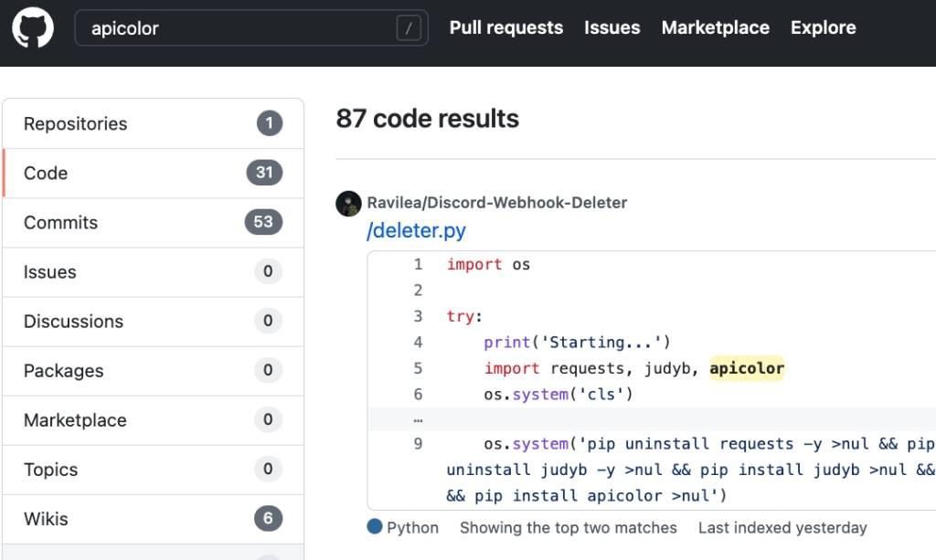936x560 pixels.
Task: Click the slash shortcut icon in search
Action: coord(409,28)
